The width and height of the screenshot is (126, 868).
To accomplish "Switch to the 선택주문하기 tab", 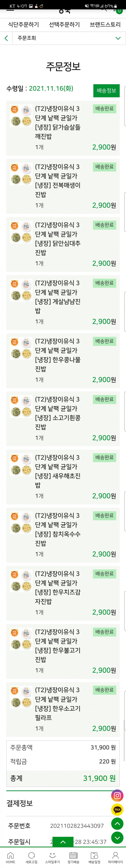I will (64, 25).
